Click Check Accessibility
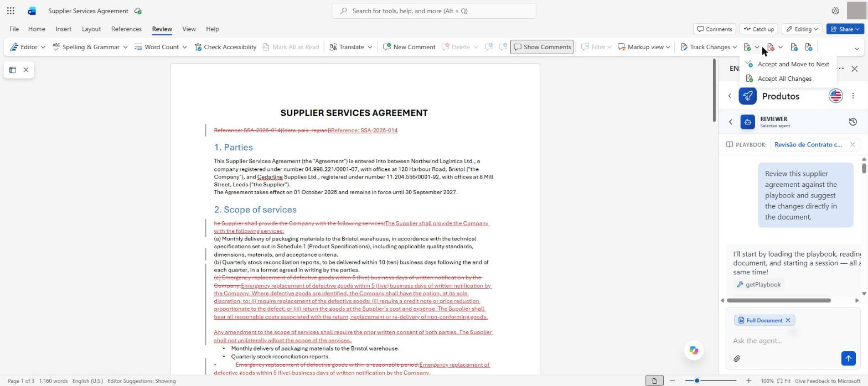The width and height of the screenshot is (868, 386). [225, 47]
